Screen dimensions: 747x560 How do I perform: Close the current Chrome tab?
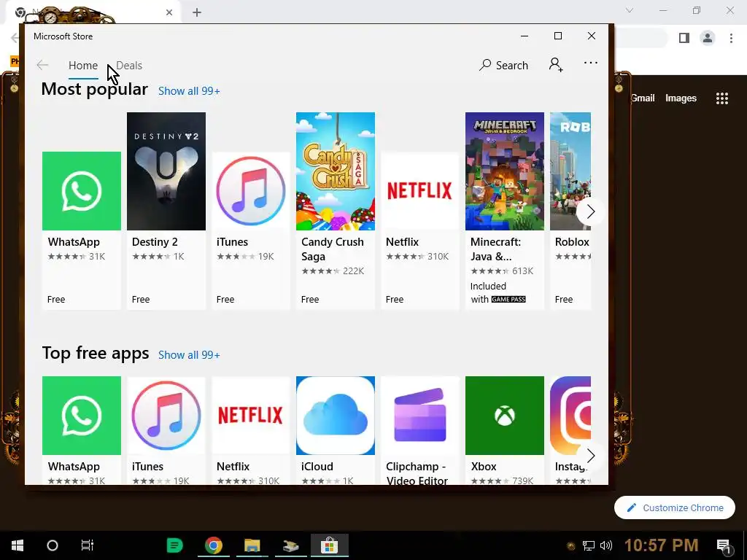(x=169, y=12)
